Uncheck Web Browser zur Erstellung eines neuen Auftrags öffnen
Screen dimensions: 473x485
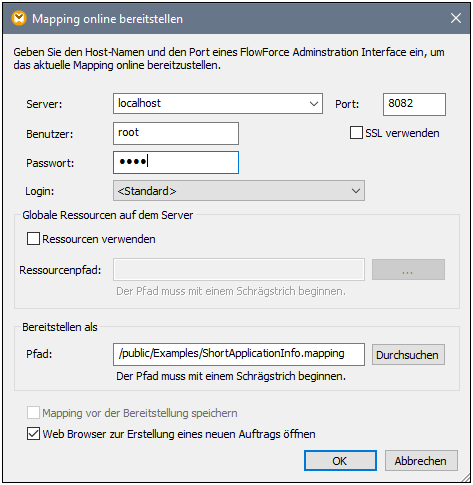click(x=33, y=434)
